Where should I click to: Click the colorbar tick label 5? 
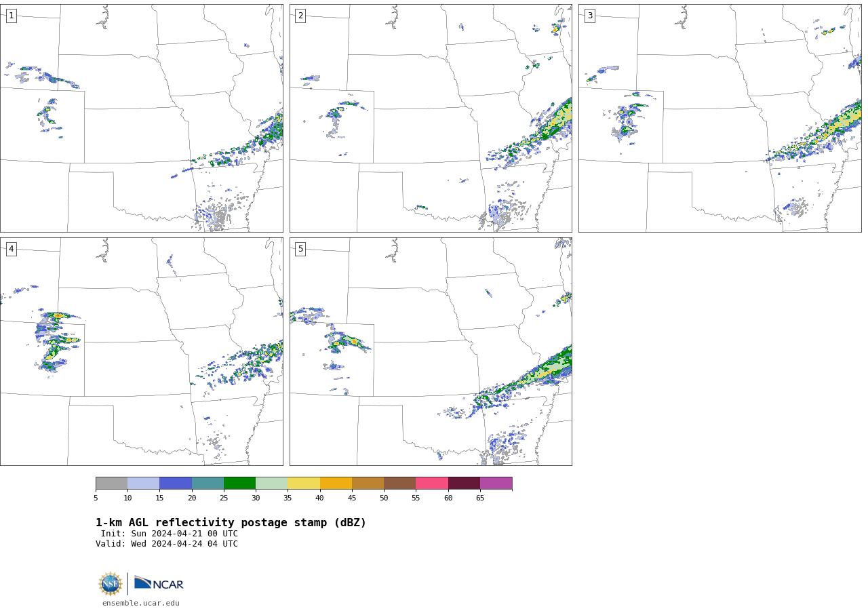[x=96, y=498]
